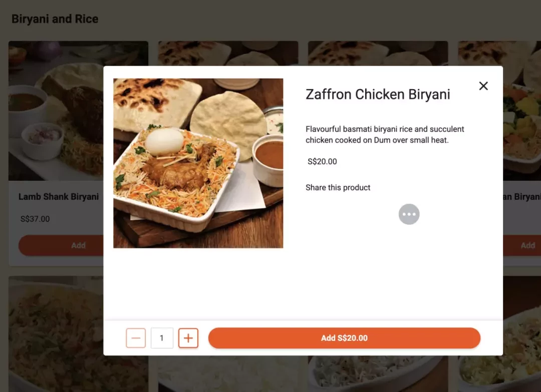Click the share options ellipsis icon

coord(409,214)
